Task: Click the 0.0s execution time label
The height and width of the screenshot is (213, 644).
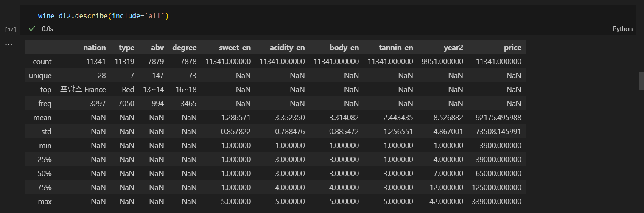Action: [48, 29]
